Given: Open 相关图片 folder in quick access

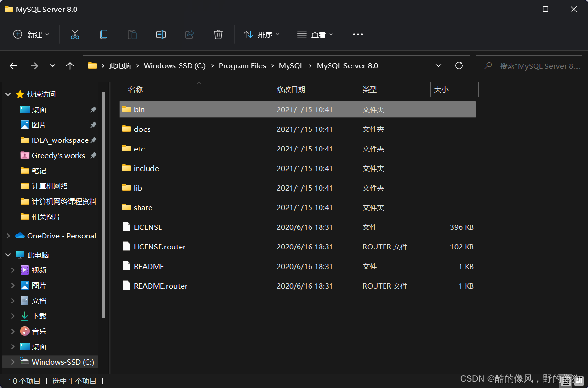Looking at the screenshot, I should 46,216.
